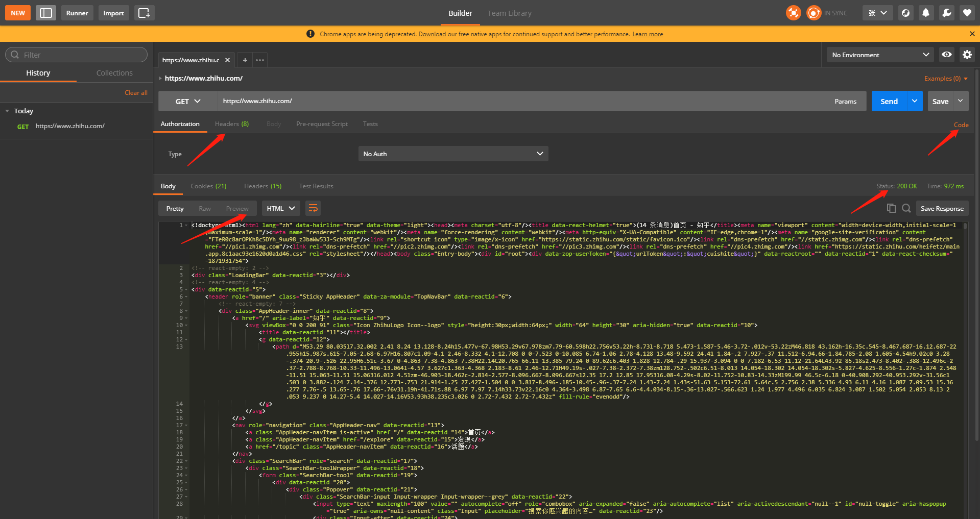Open the Cookies (21) tab

[208, 186]
